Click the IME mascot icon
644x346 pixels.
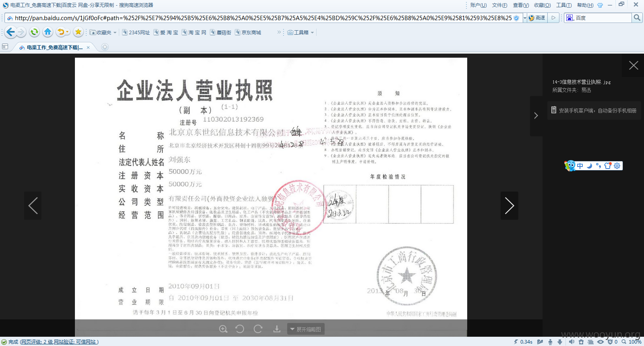pos(570,166)
